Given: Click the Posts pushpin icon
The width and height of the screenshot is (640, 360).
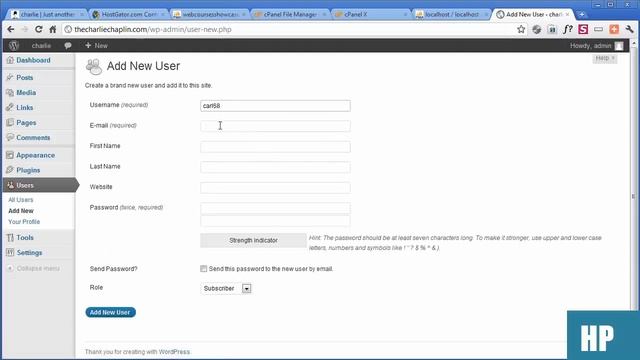Looking at the screenshot, I should click(x=10, y=77).
